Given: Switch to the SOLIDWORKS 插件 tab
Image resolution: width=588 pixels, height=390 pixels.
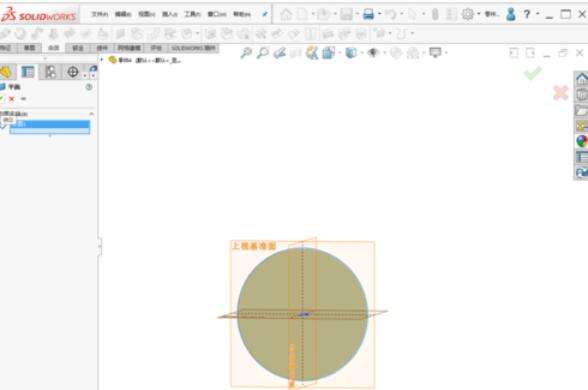Looking at the screenshot, I should coord(193,48).
